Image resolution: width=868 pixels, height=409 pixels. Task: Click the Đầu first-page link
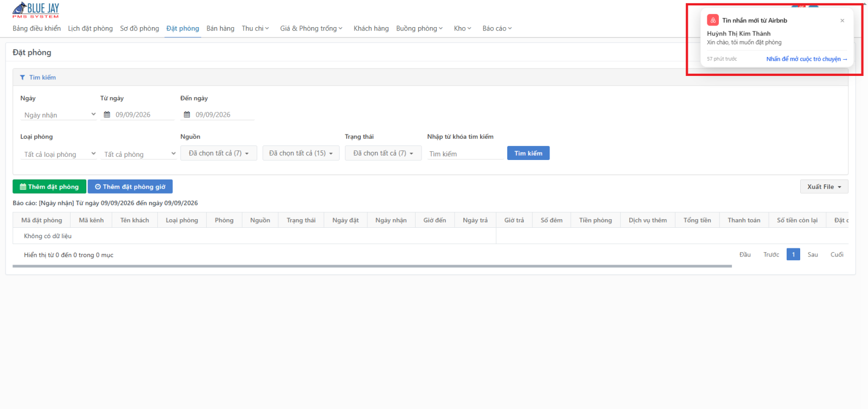[x=745, y=254]
